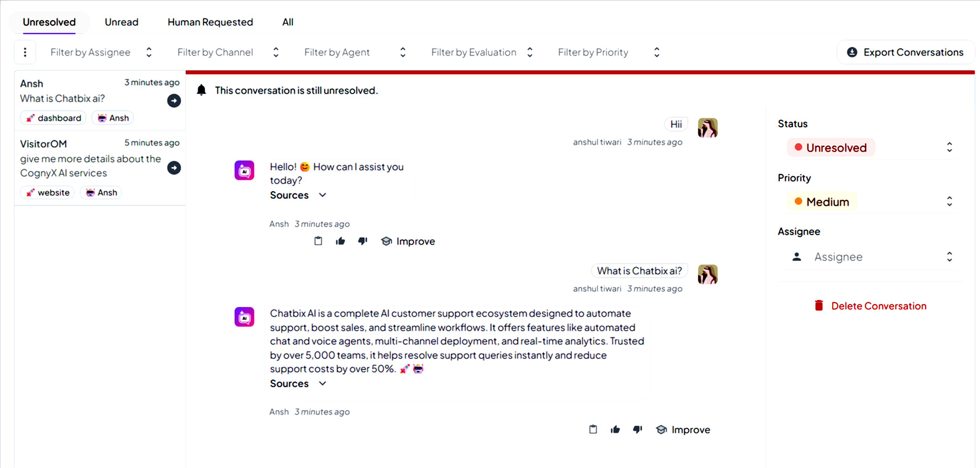Switch to the Unread tab

tap(121, 22)
